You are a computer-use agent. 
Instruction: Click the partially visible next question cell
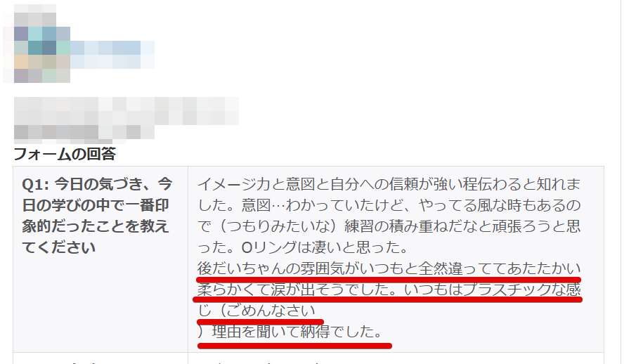(x=100, y=358)
